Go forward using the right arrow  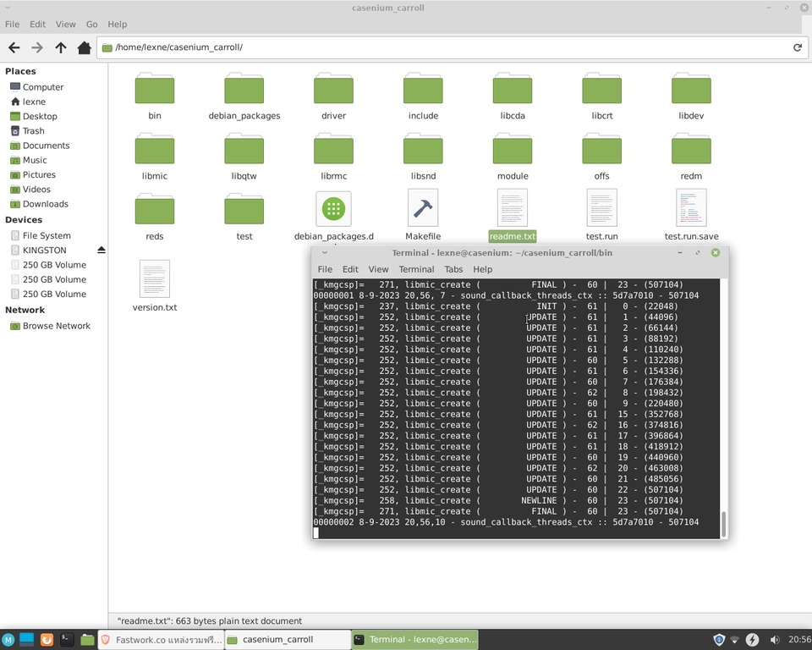tap(36, 47)
